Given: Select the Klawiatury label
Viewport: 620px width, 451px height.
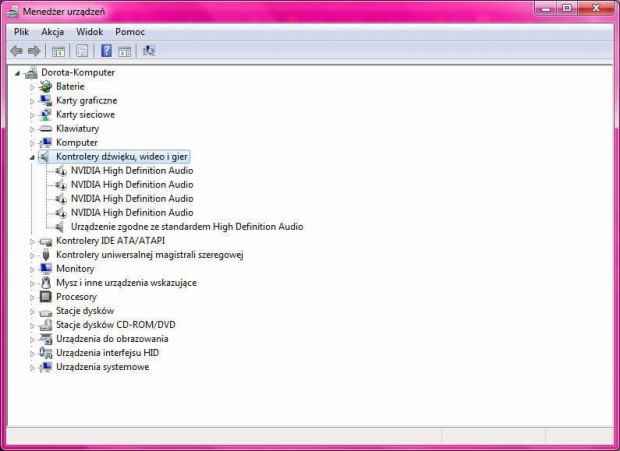Looking at the screenshot, I should click(x=78, y=129).
